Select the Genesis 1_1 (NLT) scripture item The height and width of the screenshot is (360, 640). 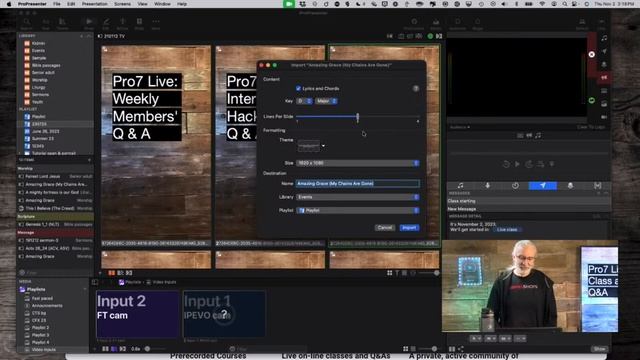coord(55,224)
